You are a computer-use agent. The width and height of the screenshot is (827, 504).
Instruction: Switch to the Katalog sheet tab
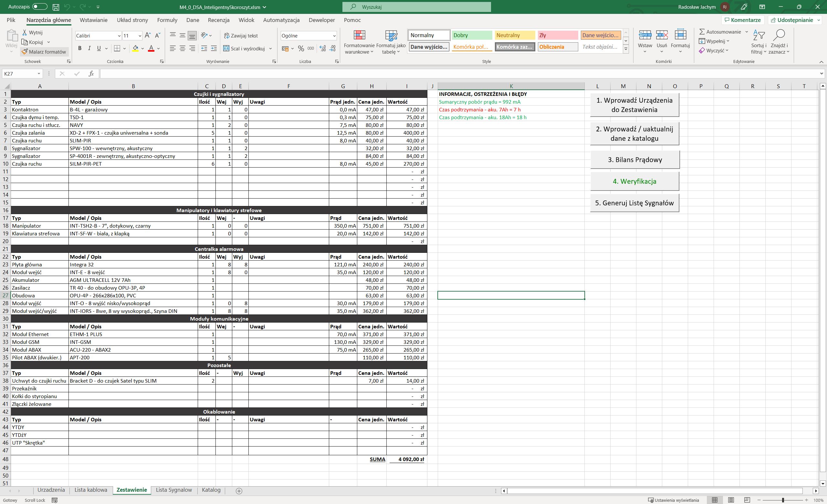[211, 490]
